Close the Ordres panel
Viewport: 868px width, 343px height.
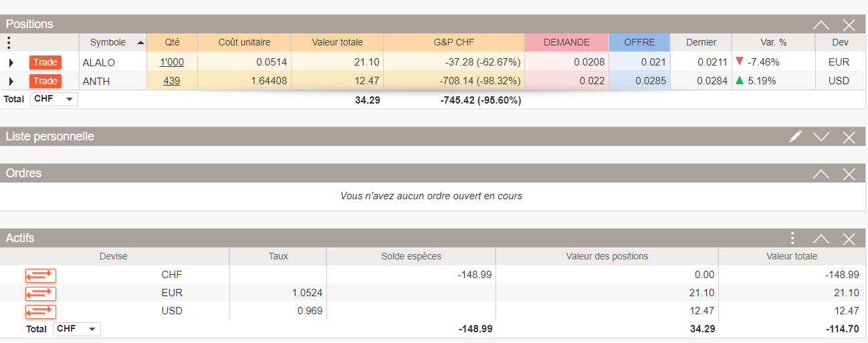point(849,174)
